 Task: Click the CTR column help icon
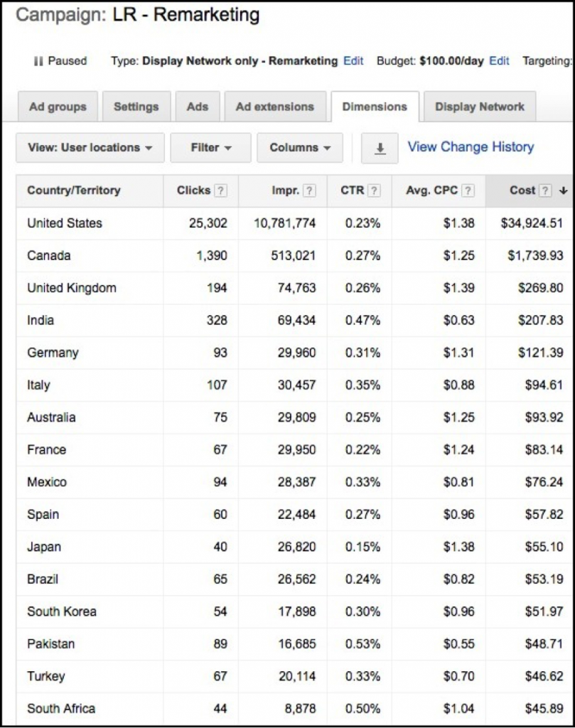tap(375, 191)
